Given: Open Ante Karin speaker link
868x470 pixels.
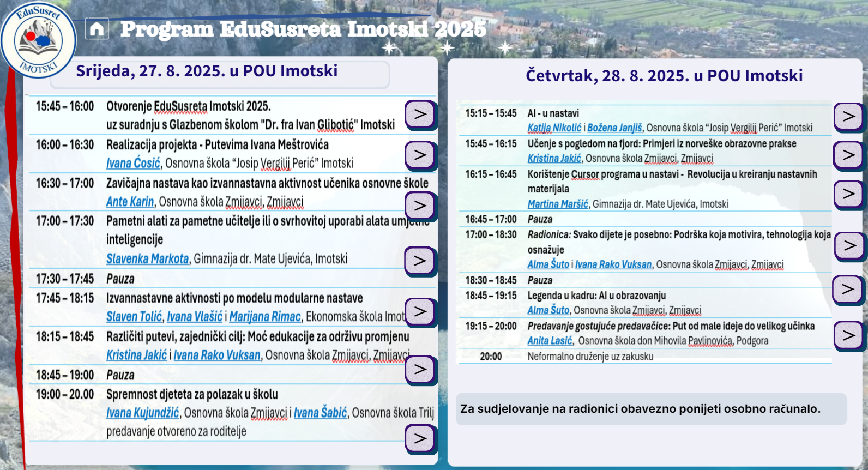Looking at the screenshot, I should click(130, 202).
